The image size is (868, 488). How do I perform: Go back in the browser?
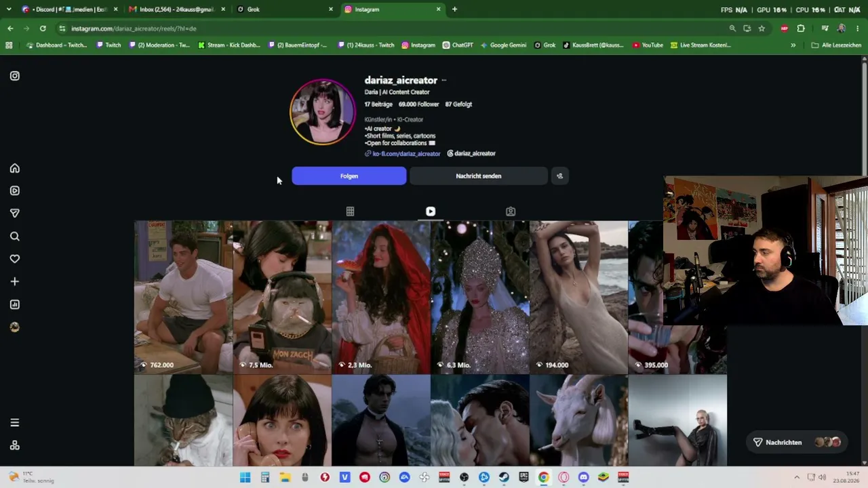pos(10,28)
